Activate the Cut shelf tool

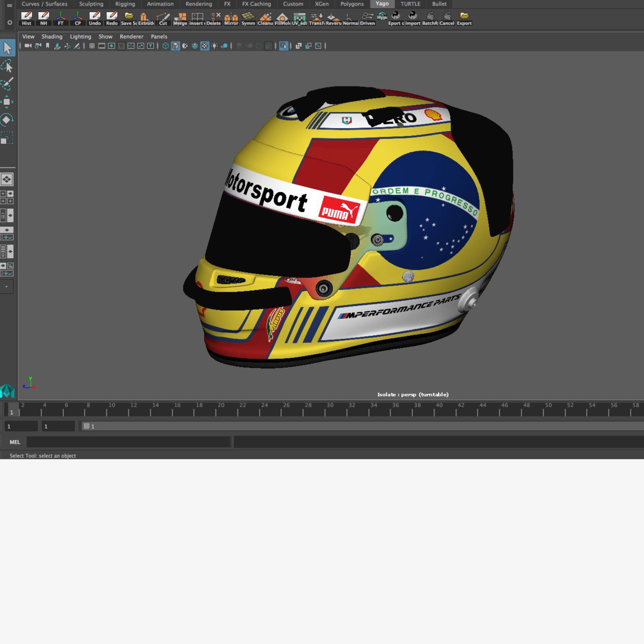[x=163, y=19]
